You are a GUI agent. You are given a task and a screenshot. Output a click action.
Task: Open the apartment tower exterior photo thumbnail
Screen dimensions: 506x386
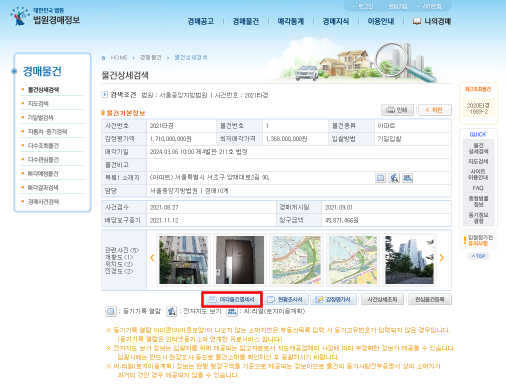[x=410, y=260]
